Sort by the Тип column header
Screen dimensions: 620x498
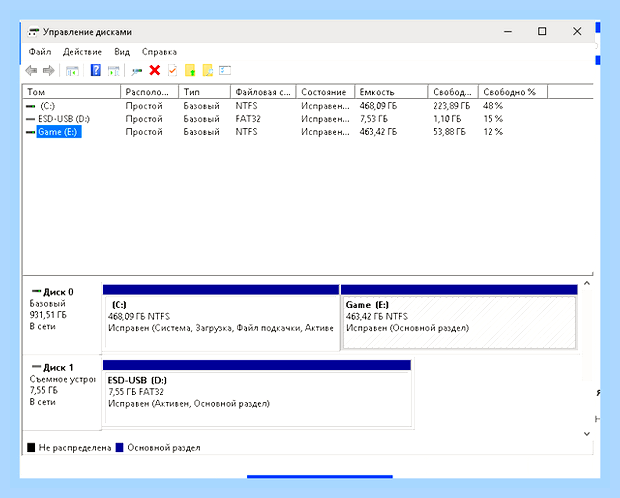[x=204, y=92]
